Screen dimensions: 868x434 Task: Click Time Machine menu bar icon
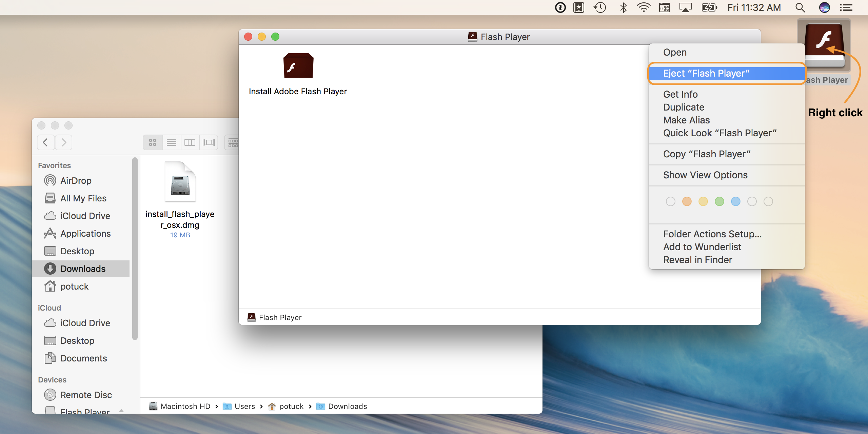click(x=600, y=7)
